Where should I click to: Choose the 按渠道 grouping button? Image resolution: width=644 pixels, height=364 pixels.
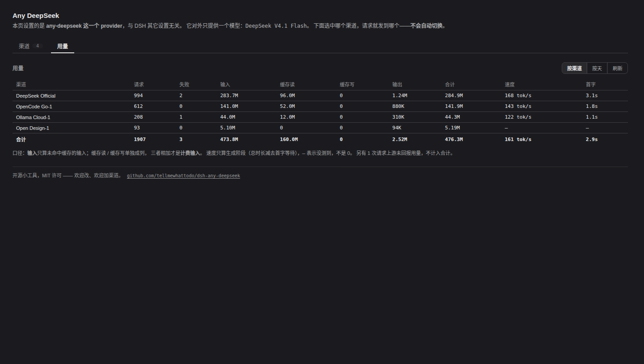(574, 69)
